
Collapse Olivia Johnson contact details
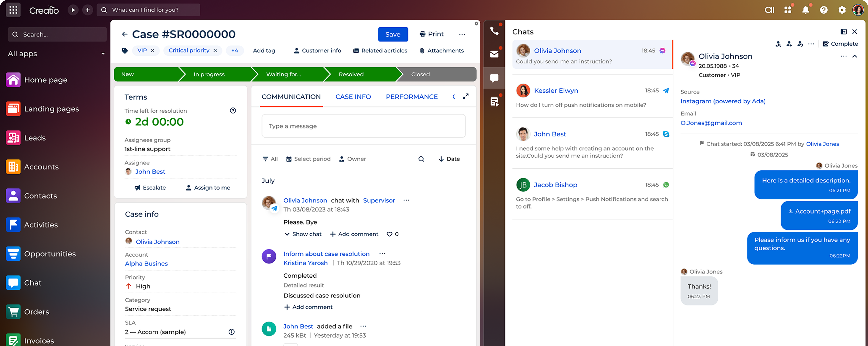pos(855,56)
